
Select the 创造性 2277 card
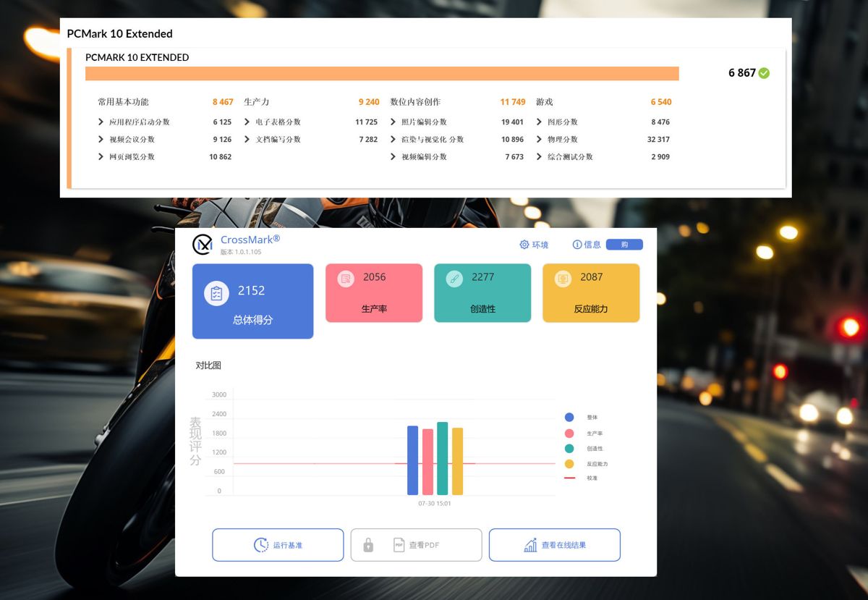[482, 292]
